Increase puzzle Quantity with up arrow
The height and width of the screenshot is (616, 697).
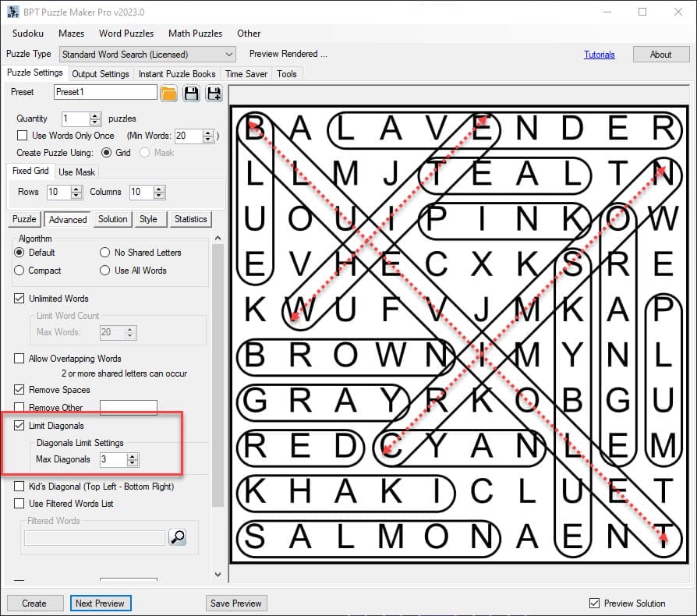click(x=95, y=115)
